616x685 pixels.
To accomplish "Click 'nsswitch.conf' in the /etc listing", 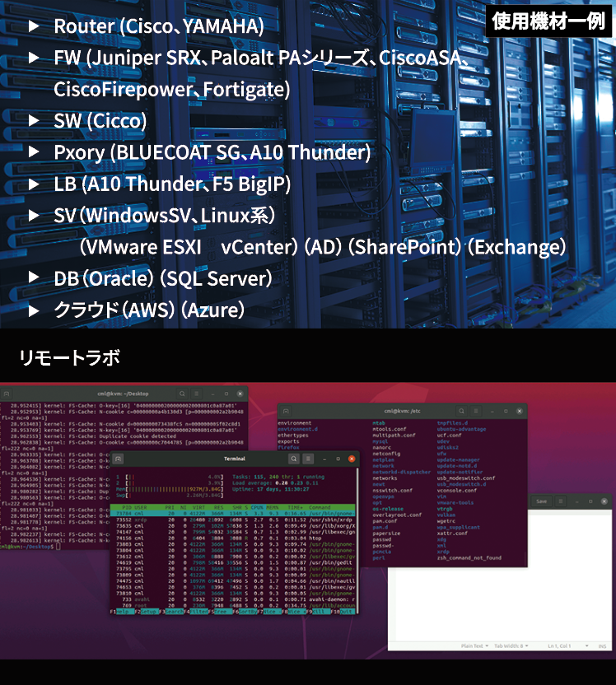I will 392,491.
